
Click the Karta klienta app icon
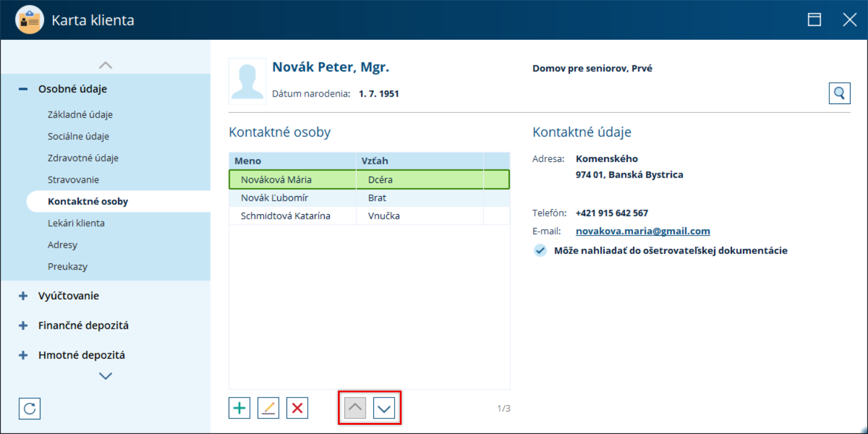[30, 20]
